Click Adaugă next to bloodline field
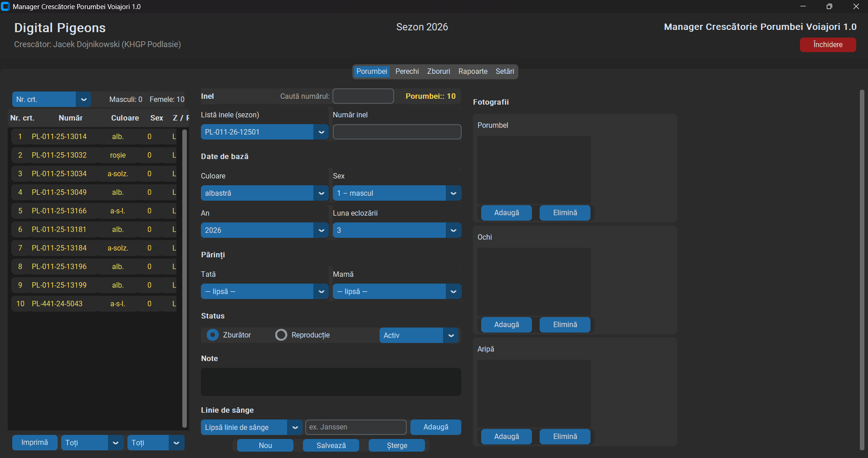Image resolution: width=868 pixels, height=458 pixels. click(435, 427)
